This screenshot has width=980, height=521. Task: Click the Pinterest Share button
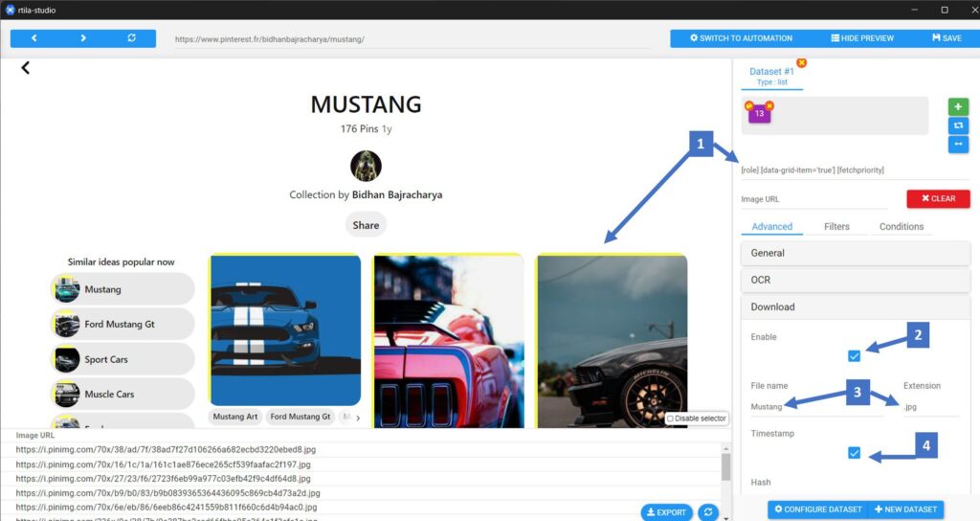click(x=366, y=225)
